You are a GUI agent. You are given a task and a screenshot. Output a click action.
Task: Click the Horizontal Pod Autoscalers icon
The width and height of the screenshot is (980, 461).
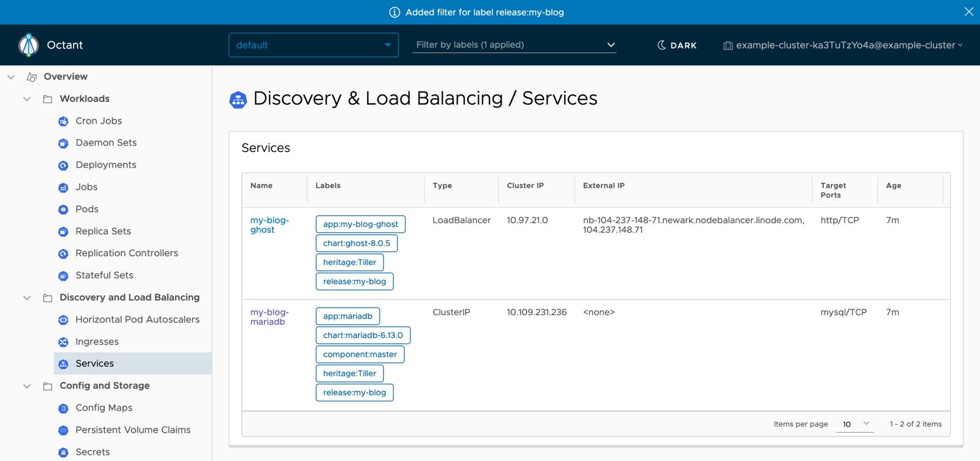(63, 320)
